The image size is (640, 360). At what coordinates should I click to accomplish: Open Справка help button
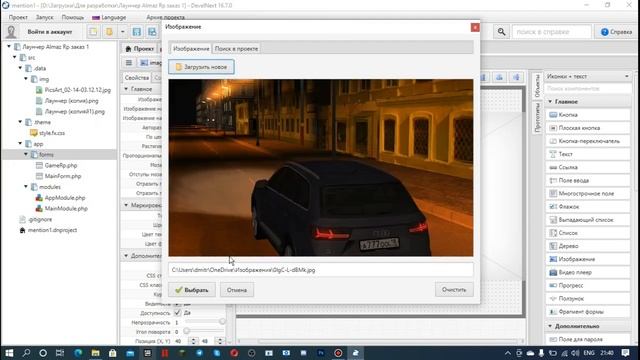[617, 32]
